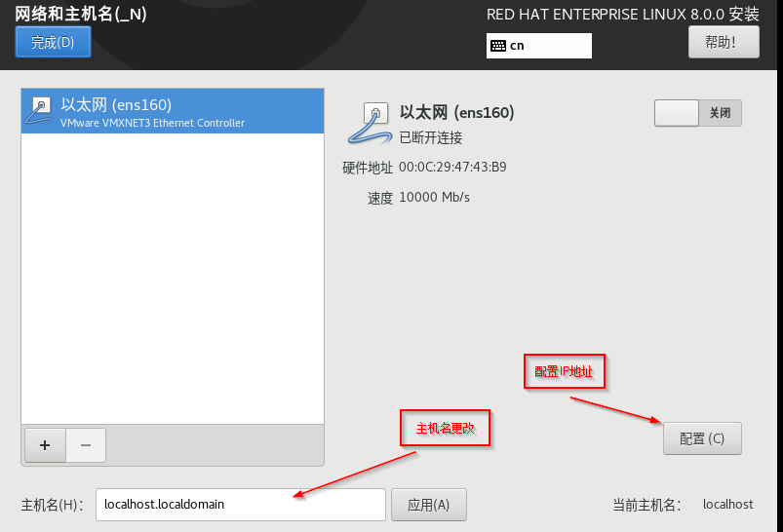Toggle the ens160 network switch on
This screenshot has width=783, height=532.
(697, 113)
